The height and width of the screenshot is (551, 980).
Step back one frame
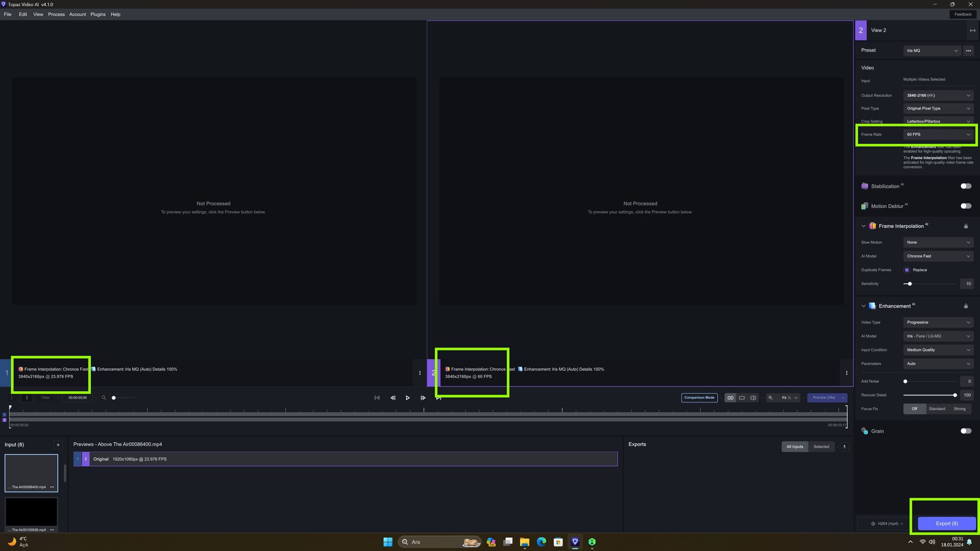[x=393, y=398]
